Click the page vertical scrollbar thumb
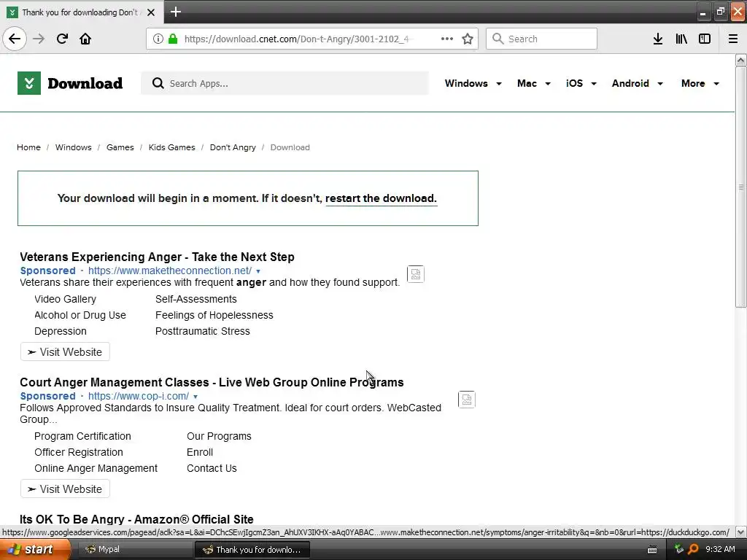This screenshot has height=560, width=747. click(x=740, y=187)
